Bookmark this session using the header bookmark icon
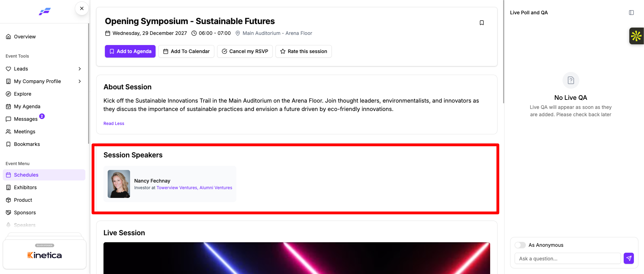Screen dimensions: 644x274 click(482, 23)
